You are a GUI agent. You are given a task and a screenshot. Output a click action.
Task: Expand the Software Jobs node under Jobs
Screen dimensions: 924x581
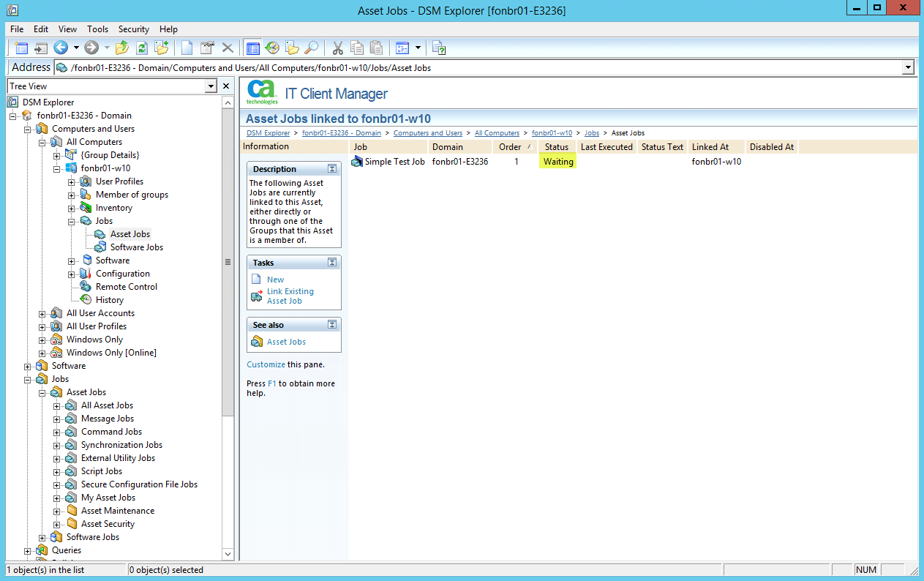[42, 537]
